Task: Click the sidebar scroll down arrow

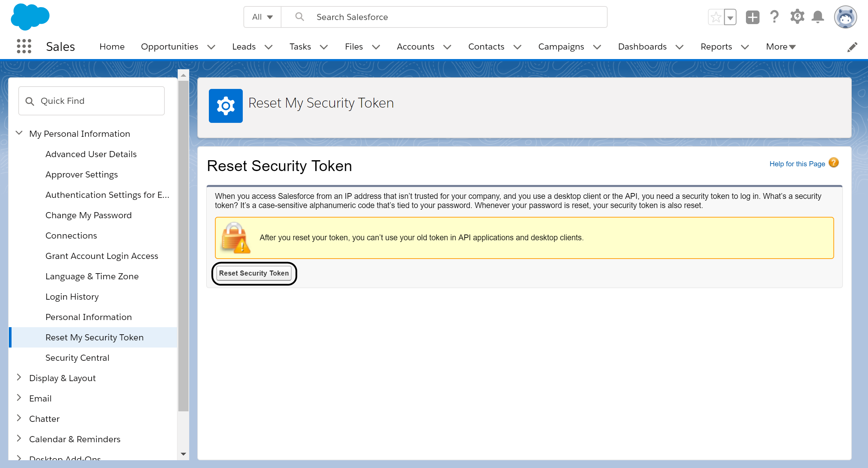Action: [183, 454]
